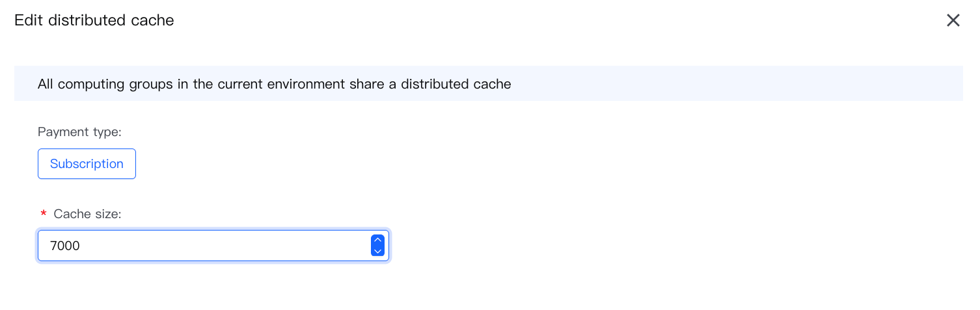
Task: Increase cache size with the up arrow
Action: click(377, 240)
